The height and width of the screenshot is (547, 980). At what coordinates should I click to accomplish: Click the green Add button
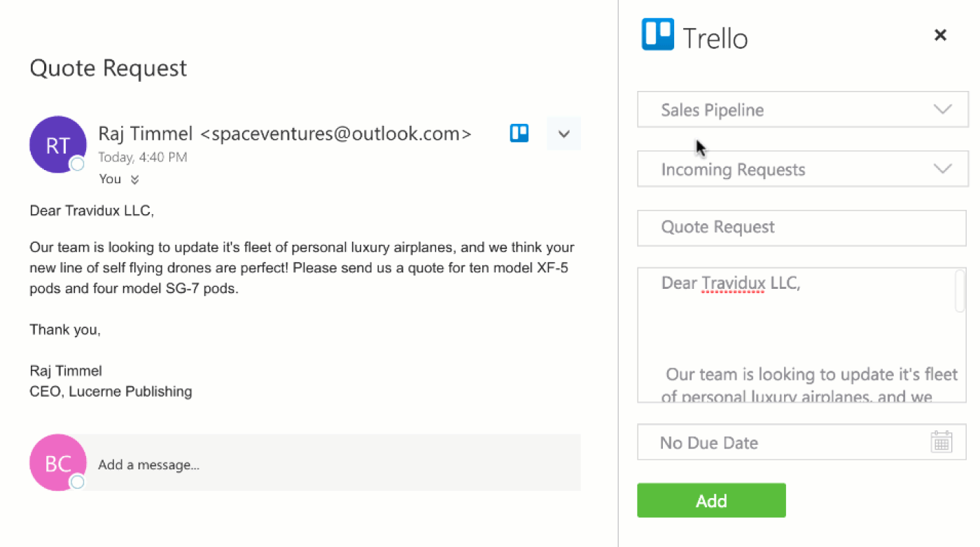click(711, 500)
